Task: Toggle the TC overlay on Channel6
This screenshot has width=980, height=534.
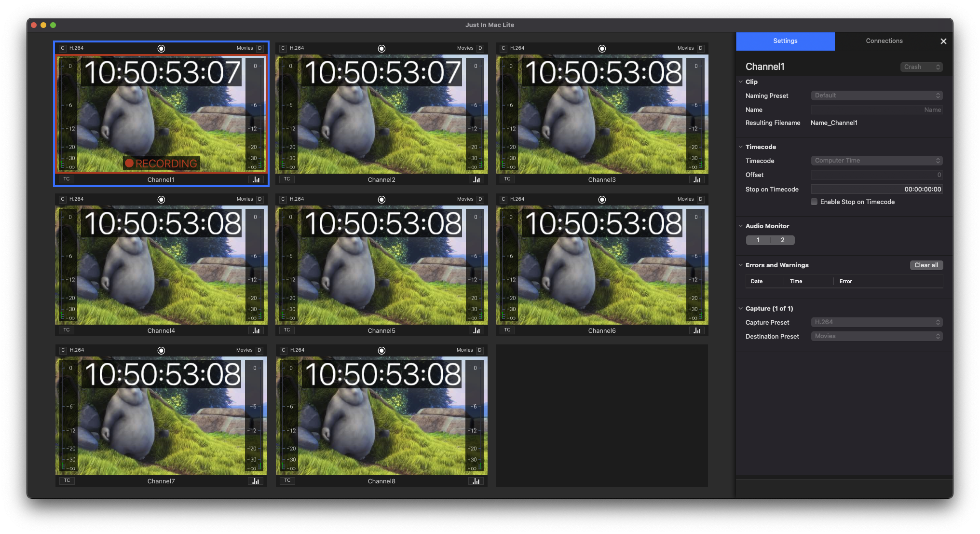Action: point(507,330)
